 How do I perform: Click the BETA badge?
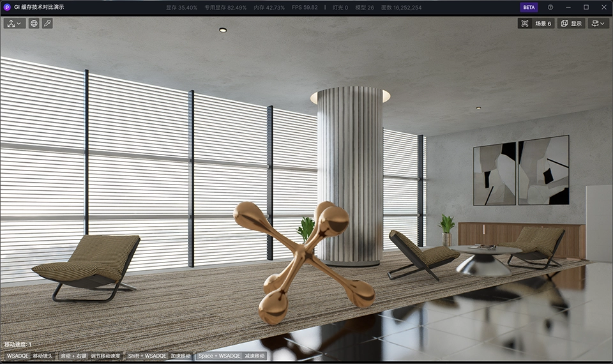tap(529, 7)
